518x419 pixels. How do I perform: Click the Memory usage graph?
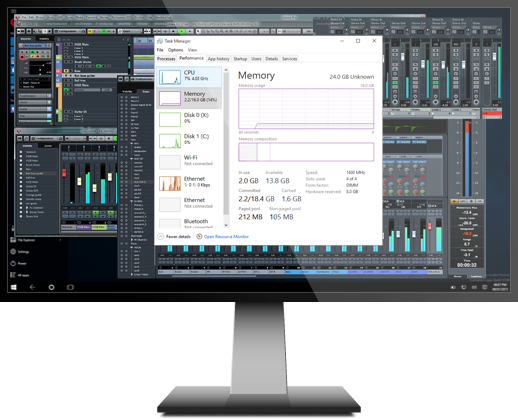point(306,108)
